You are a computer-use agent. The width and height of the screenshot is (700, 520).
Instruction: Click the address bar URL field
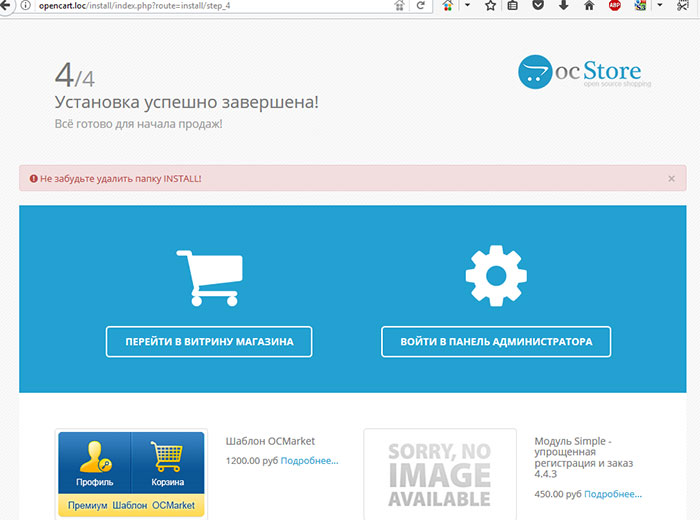click(x=200, y=6)
